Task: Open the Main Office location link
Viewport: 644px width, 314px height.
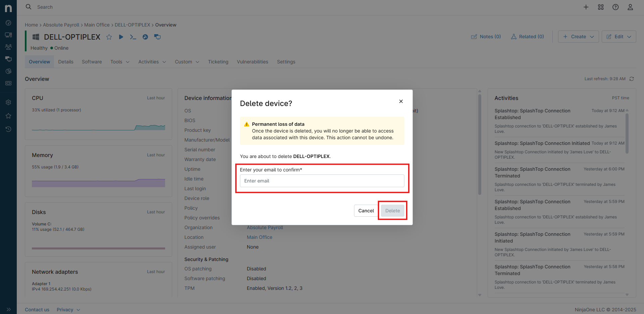Action: [259, 237]
